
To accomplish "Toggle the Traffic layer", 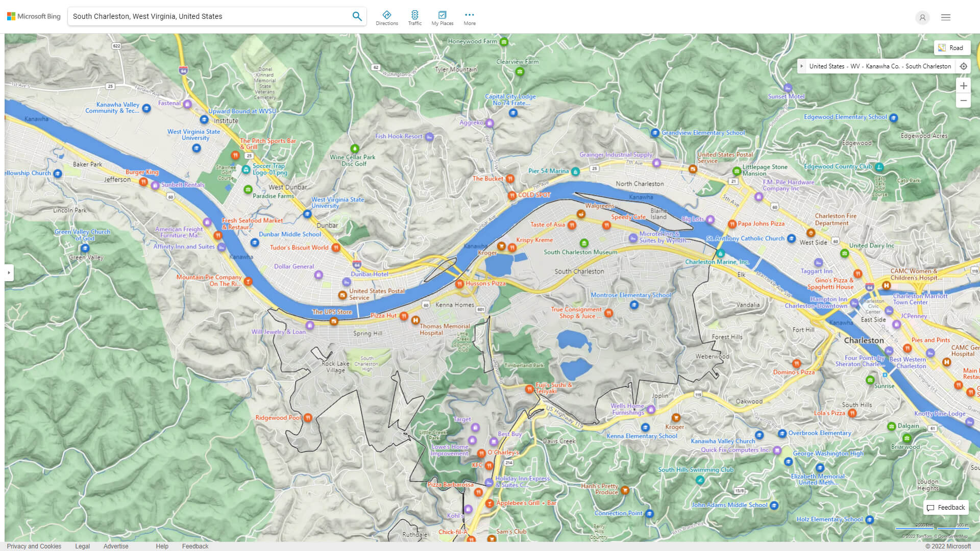I will 414,18.
